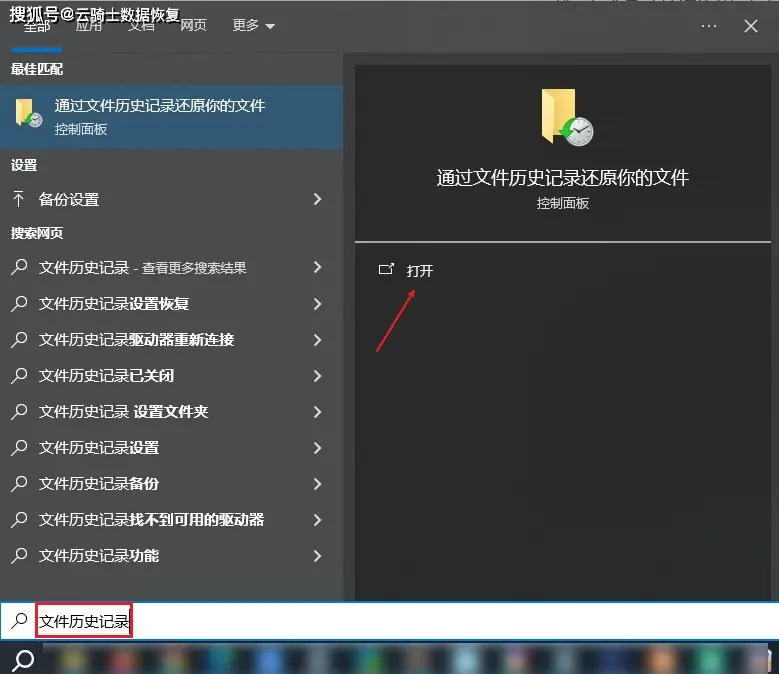Click search icon next to 文件历史记录已关闭
This screenshot has height=674, width=779.
[x=19, y=375]
